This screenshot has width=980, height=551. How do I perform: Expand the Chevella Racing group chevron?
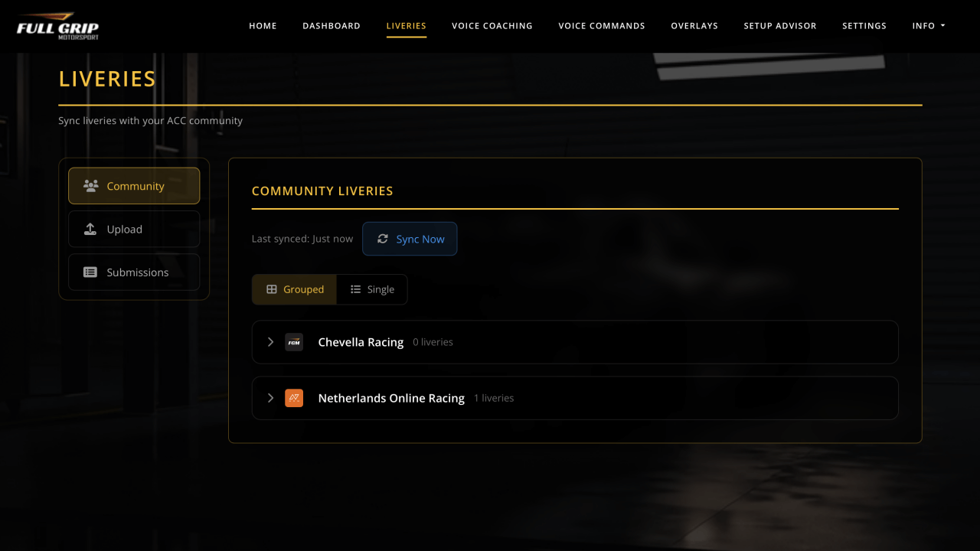270,342
